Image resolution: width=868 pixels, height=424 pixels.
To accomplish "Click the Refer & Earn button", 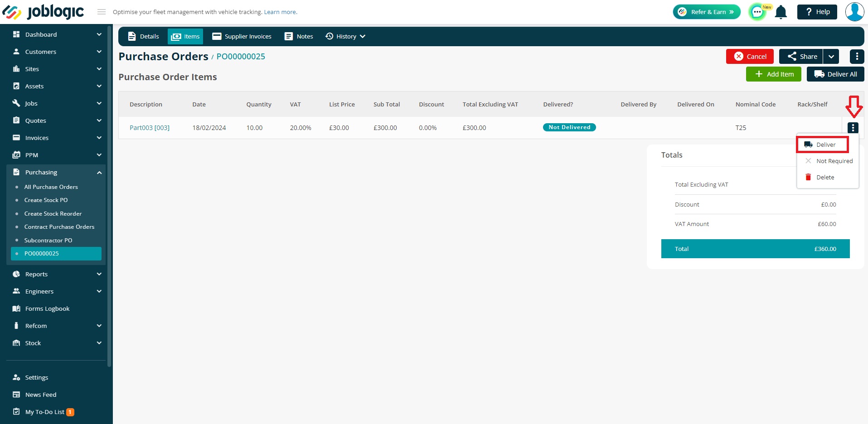I will point(707,12).
